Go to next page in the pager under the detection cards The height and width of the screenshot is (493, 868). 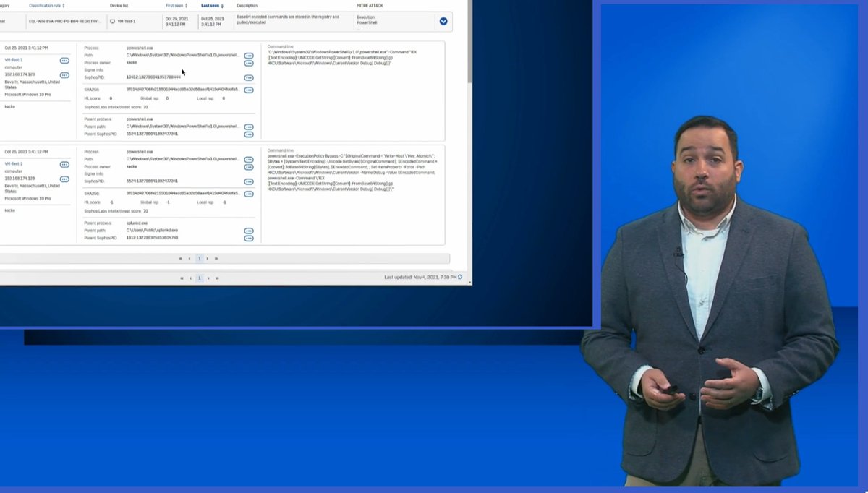click(208, 258)
